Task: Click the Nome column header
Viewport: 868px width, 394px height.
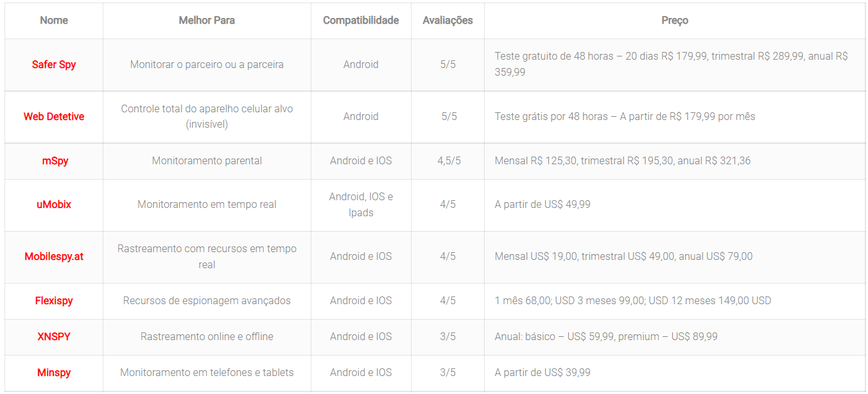Action: [54, 21]
